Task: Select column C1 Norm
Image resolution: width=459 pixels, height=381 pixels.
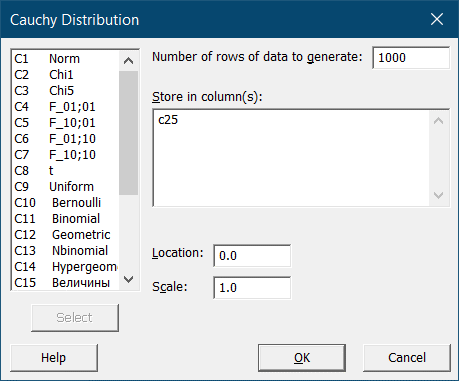Action: (65, 59)
